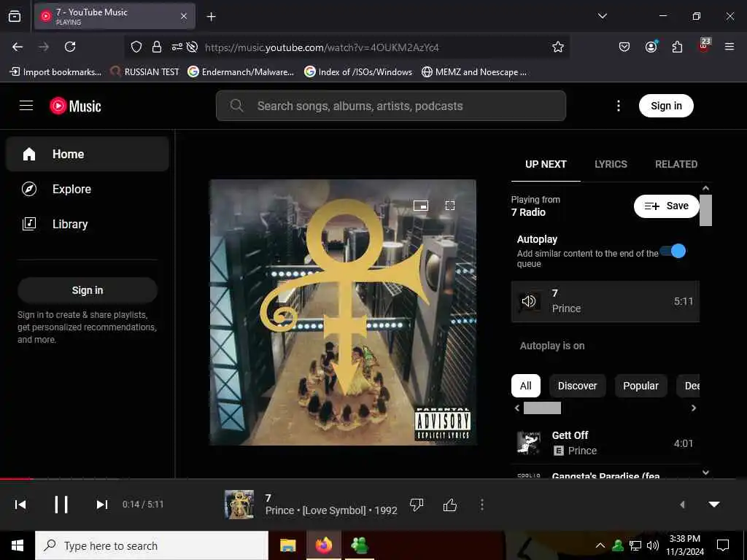The width and height of the screenshot is (747, 560).
Task: Click the queue panel scrollbar thumb
Action: 705,210
